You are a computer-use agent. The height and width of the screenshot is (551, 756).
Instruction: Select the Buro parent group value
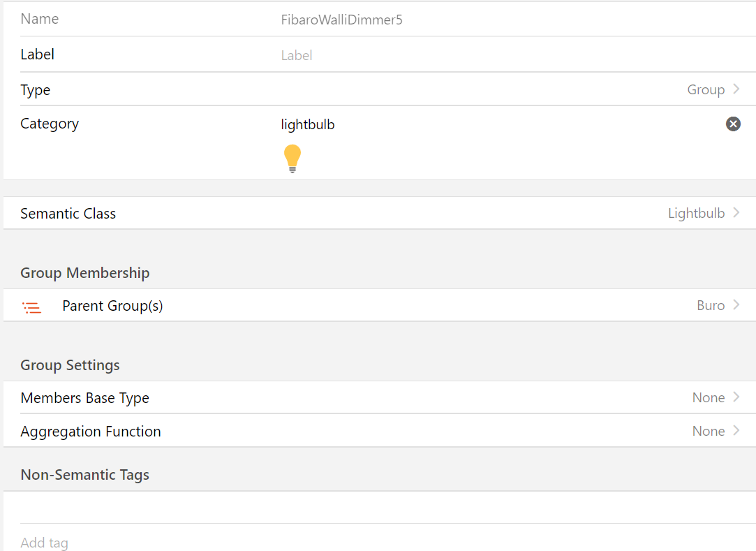(x=710, y=305)
